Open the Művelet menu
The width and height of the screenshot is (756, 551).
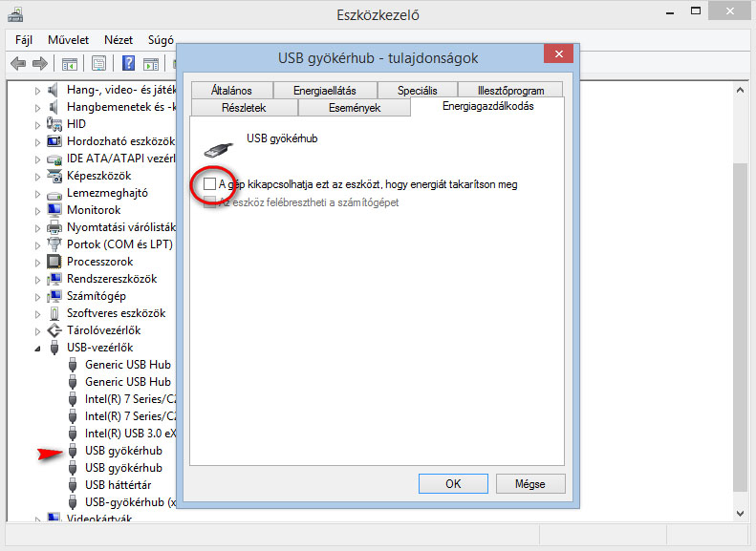(69, 40)
